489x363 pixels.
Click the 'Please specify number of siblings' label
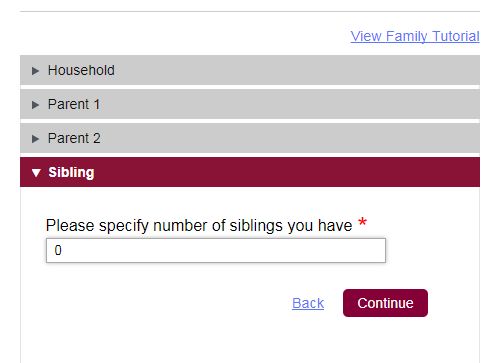pyautogui.click(x=199, y=226)
